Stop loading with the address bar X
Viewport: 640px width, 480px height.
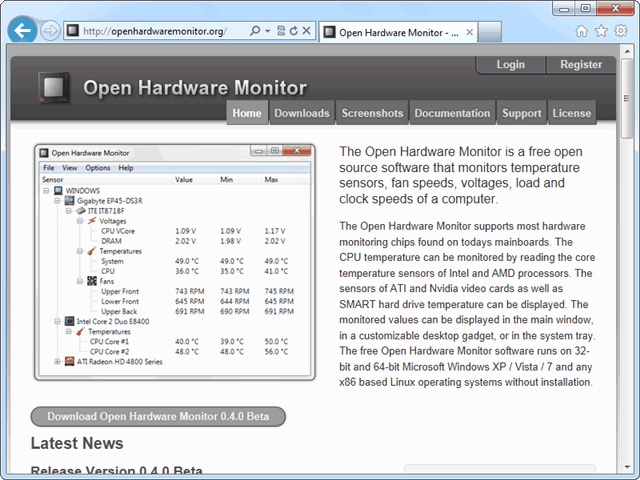point(306,31)
